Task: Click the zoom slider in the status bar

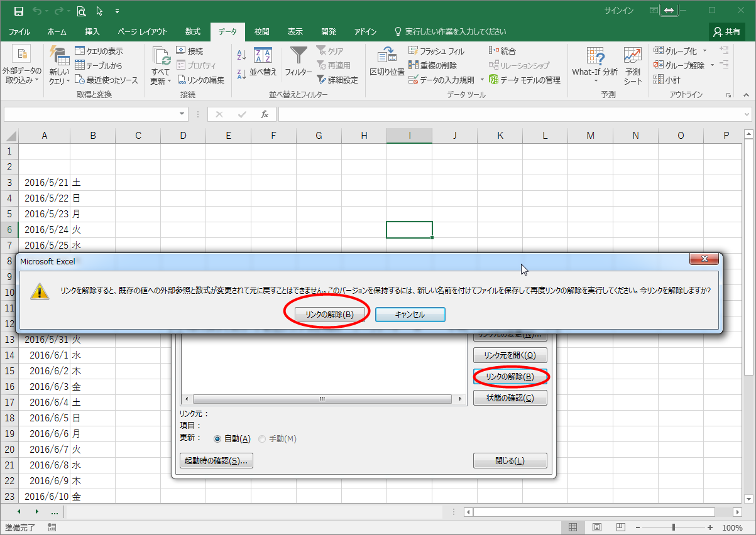Action: click(673, 527)
